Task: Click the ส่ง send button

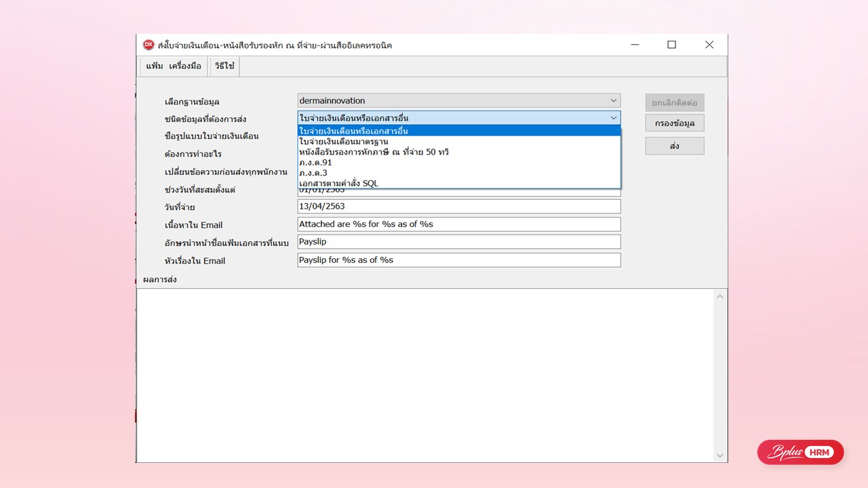Action: (x=675, y=146)
